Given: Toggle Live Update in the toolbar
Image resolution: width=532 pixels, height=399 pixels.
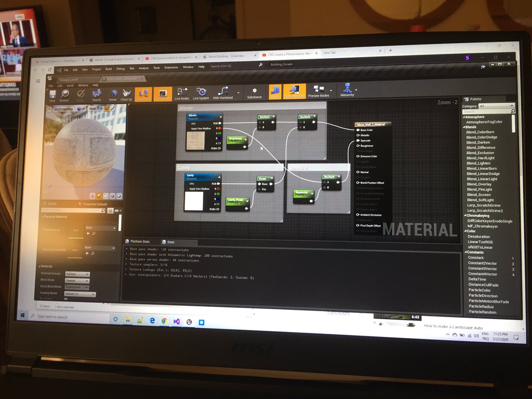Looking at the screenshot, I should (x=201, y=93).
